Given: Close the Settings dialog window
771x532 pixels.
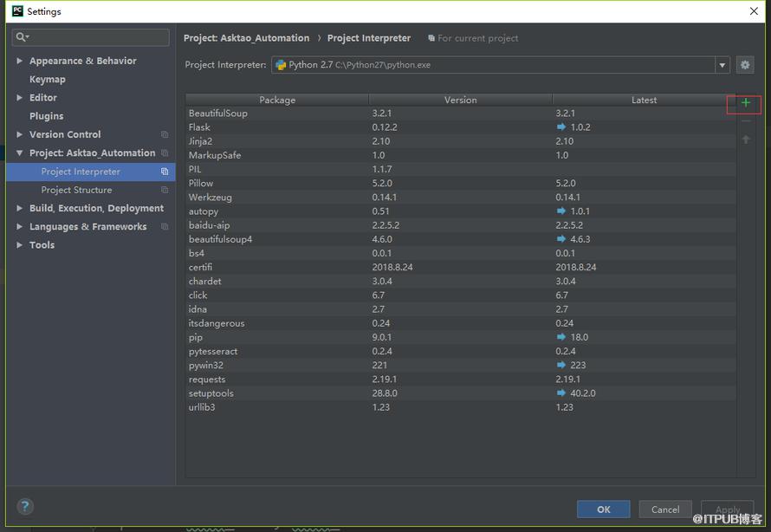Looking at the screenshot, I should coord(754,10).
